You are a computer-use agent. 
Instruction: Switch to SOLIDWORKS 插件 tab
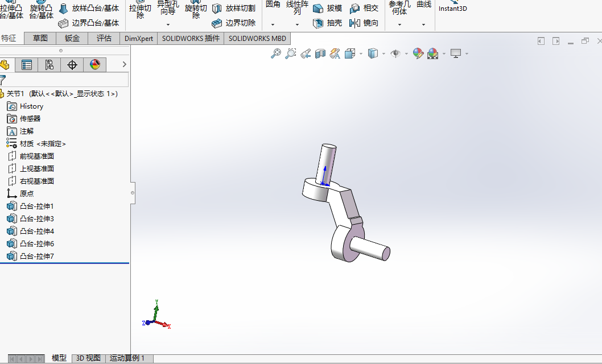191,38
